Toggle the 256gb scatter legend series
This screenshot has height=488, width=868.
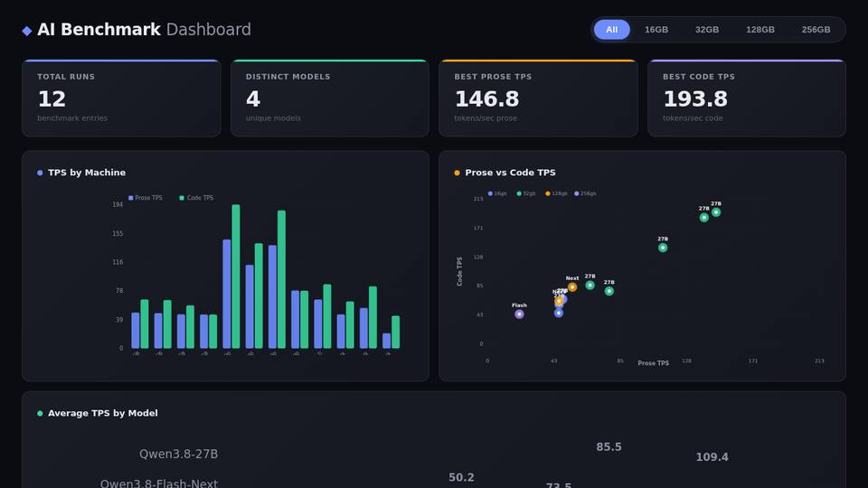point(585,193)
